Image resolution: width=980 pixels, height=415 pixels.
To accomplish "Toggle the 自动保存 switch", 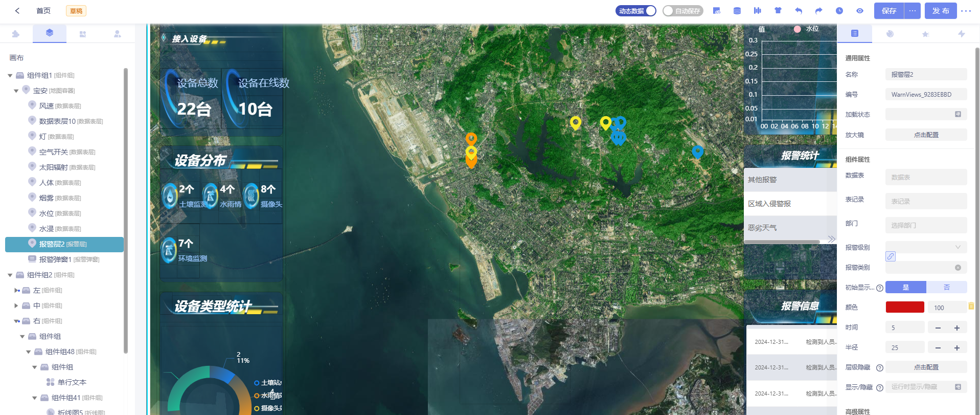I will coord(682,11).
